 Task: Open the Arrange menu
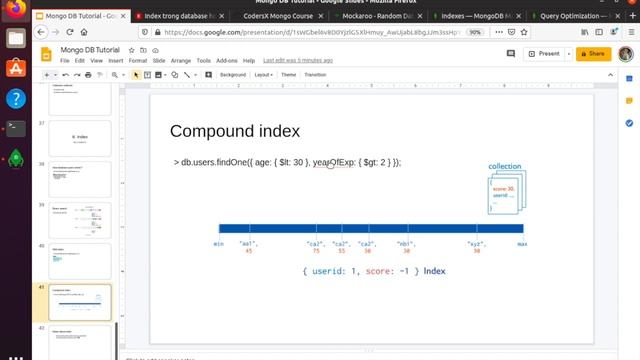coord(181,60)
